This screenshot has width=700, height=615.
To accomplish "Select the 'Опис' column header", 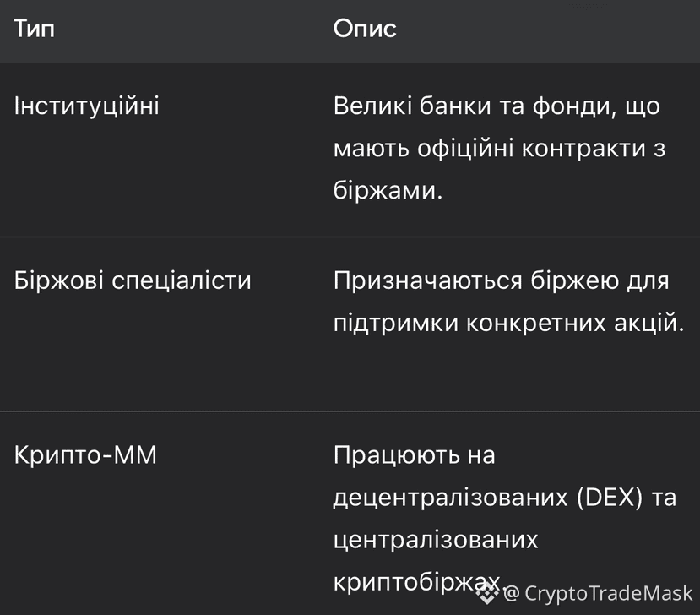I will coord(365,29).
